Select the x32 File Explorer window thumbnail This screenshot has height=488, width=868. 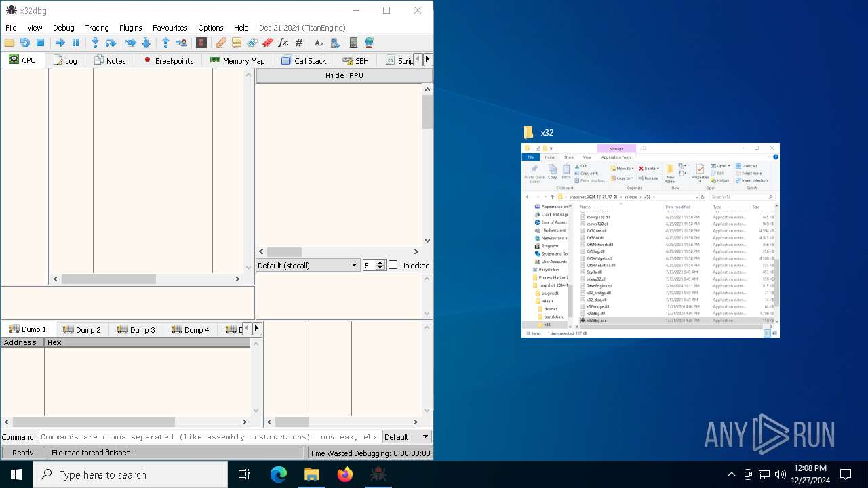click(x=650, y=240)
